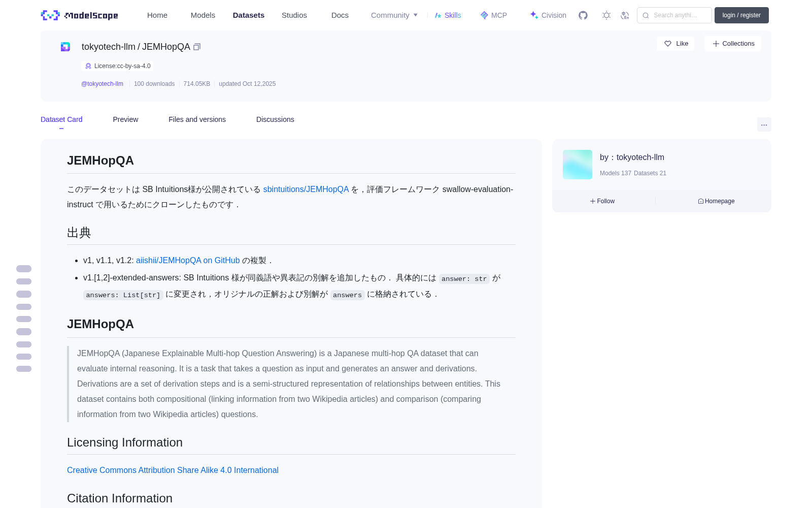Screen dimensions: 812x508
Task: Click the '出典' heading
Action: (79, 233)
